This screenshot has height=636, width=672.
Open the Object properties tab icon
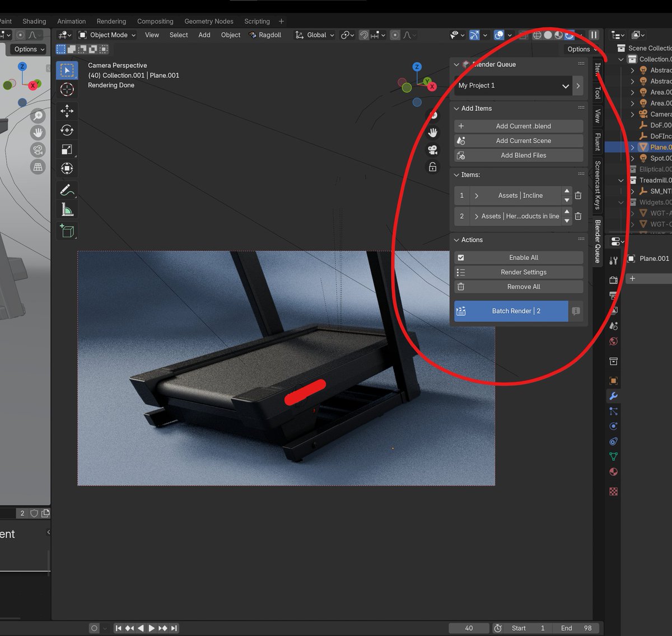click(x=613, y=381)
